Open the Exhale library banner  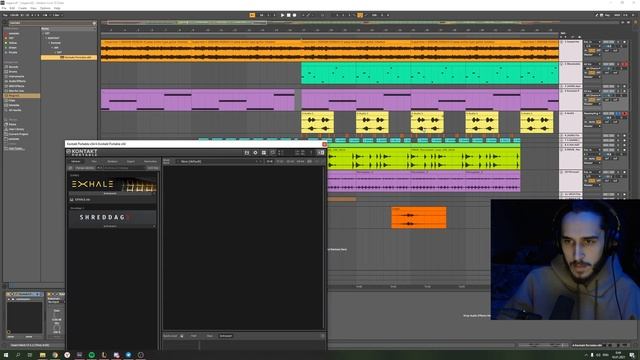[112, 184]
